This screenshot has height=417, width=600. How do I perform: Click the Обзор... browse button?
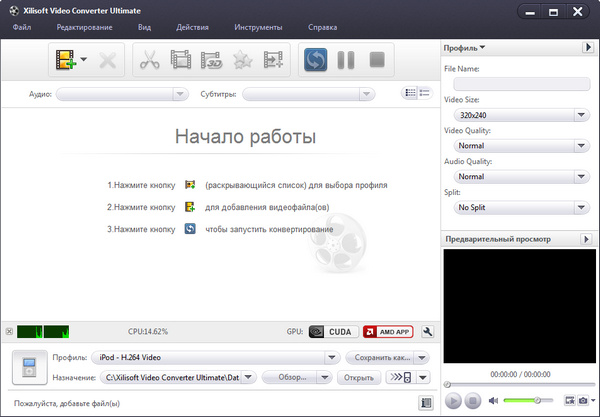pos(292,378)
